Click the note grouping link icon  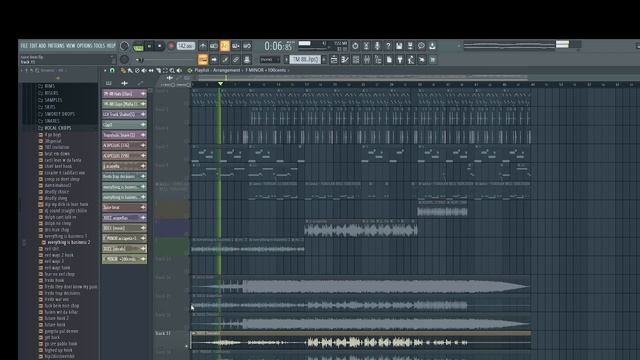tap(236, 60)
